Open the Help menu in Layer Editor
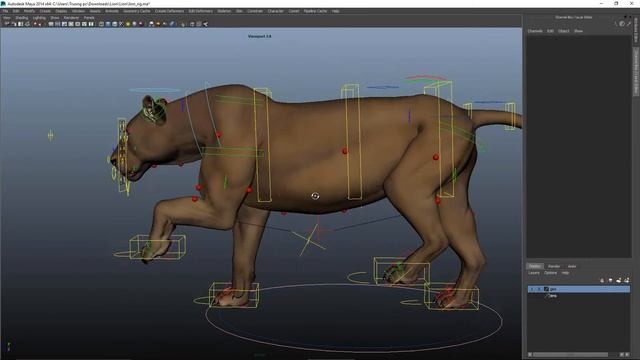Screen dimensions: 640x360 (565, 273)
